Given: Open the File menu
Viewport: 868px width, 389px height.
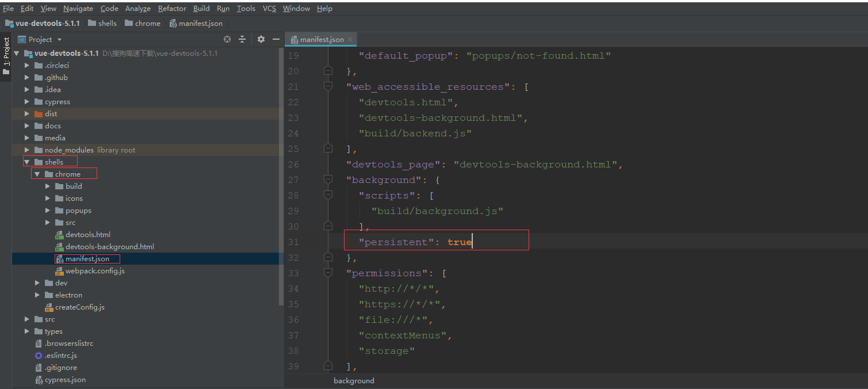Looking at the screenshot, I should click(8, 8).
